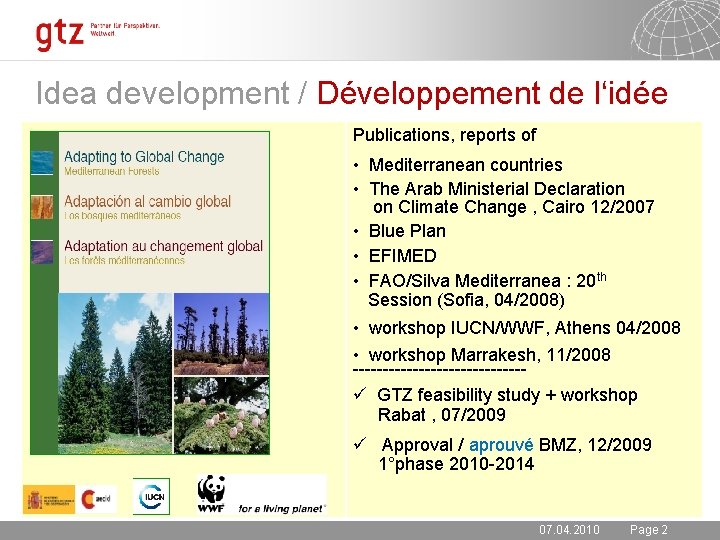Click the IUCN logo
Viewport: 720px width, 540px height.
[152, 496]
